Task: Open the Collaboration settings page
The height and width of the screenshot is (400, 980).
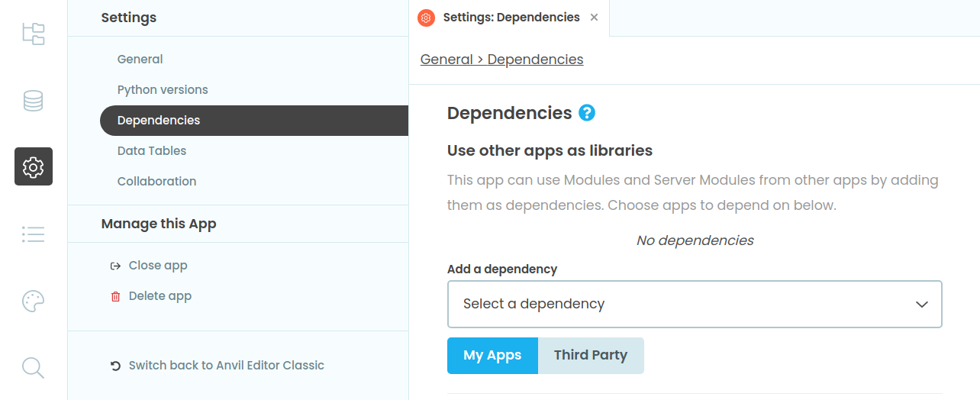Action: (x=156, y=182)
